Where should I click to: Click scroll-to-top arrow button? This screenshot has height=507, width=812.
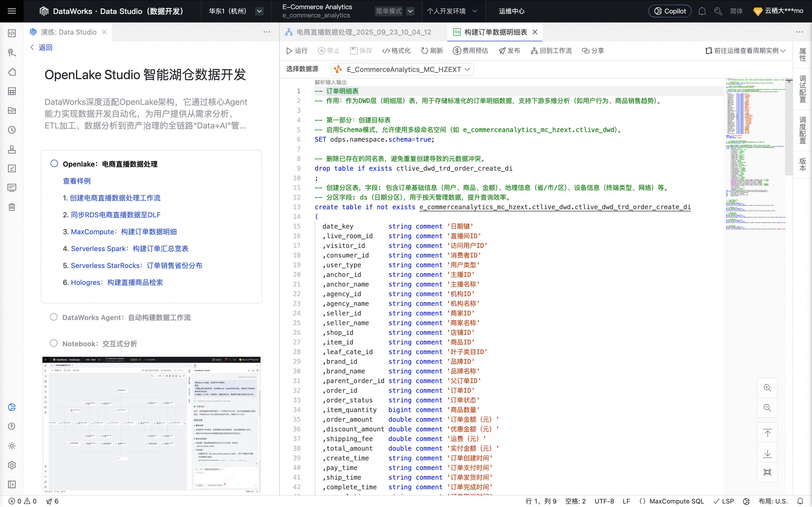click(767, 433)
